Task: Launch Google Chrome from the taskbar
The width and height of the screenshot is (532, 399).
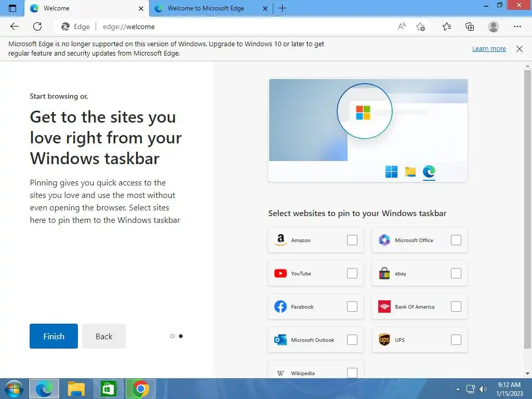Action: coord(140,389)
